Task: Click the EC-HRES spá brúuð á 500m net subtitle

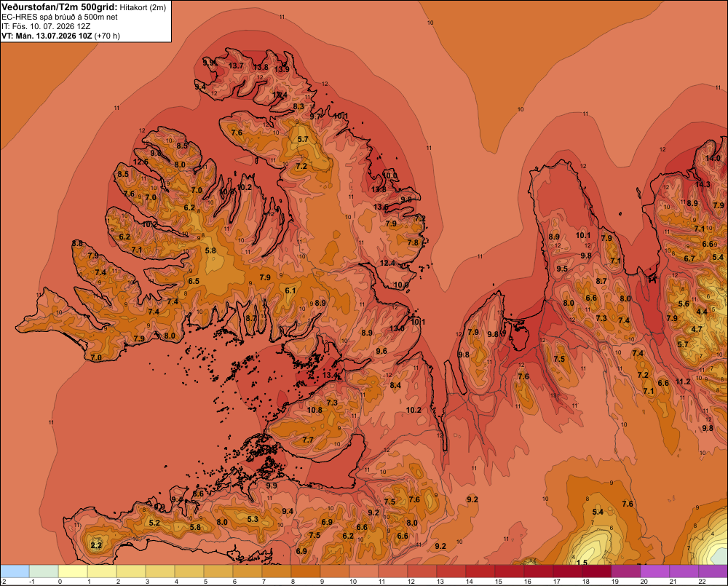Action: (x=60, y=17)
